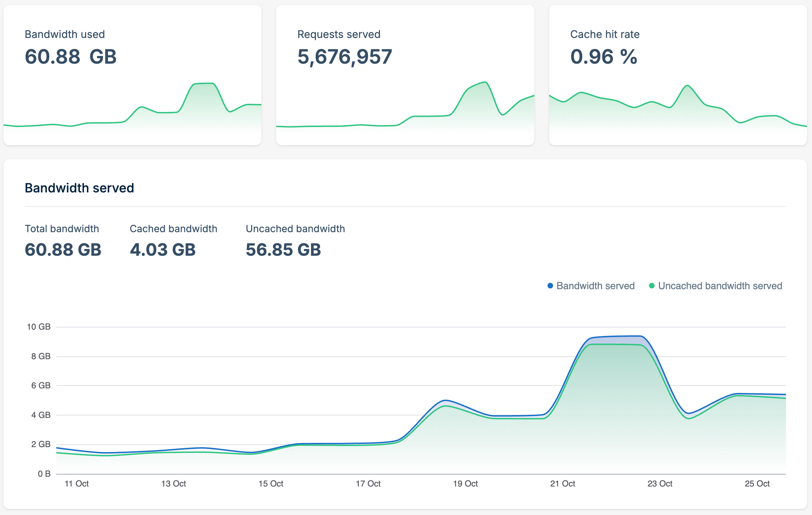Image resolution: width=812 pixels, height=515 pixels.
Task: Click the 10 GB y-axis label
Action: [39, 327]
